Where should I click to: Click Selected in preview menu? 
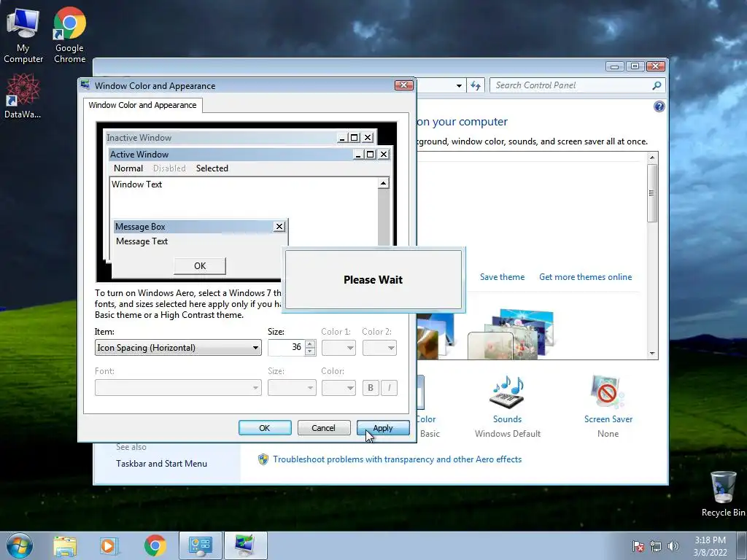click(x=212, y=168)
